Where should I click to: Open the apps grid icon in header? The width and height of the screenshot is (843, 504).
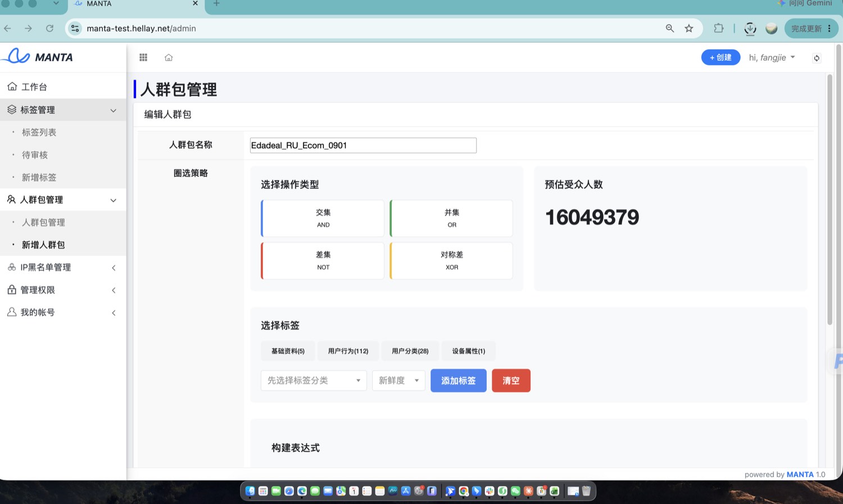tap(143, 57)
